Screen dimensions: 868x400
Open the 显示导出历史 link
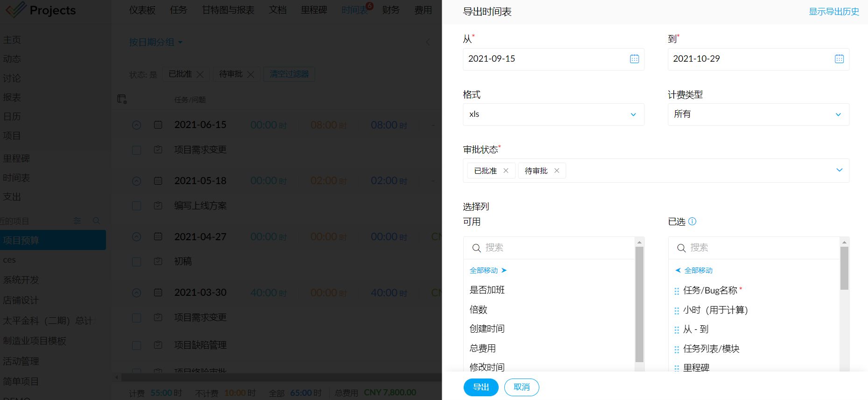(x=834, y=12)
